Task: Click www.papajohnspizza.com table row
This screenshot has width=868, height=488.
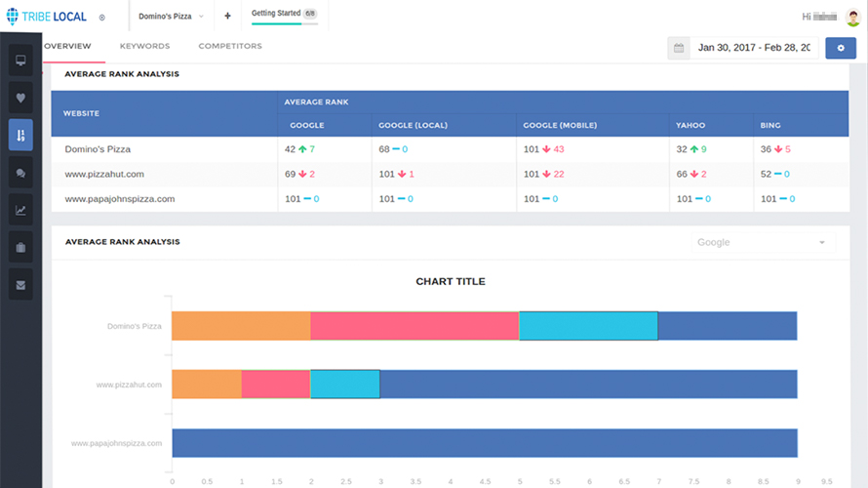Action: 120,199
